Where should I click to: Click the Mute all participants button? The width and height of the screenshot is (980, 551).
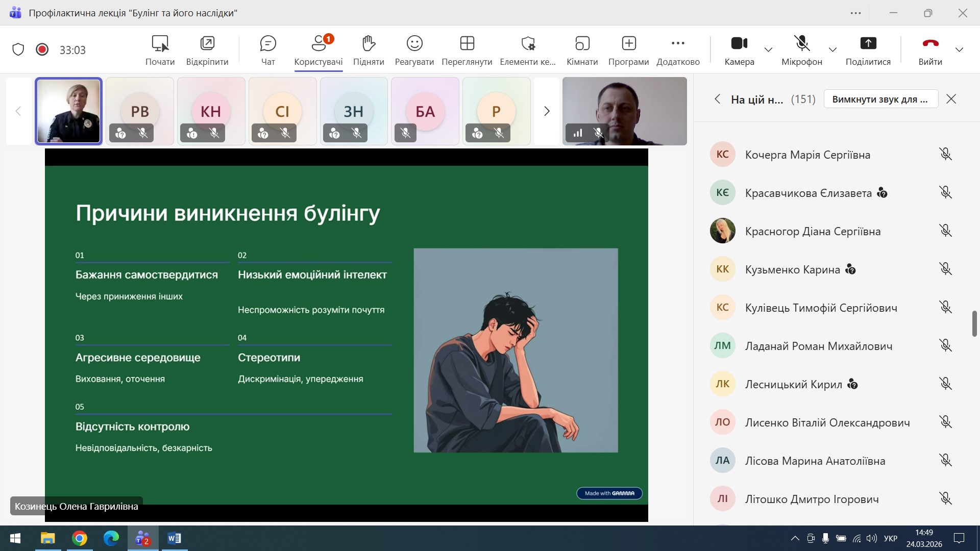pyautogui.click(x=880, y=99)
